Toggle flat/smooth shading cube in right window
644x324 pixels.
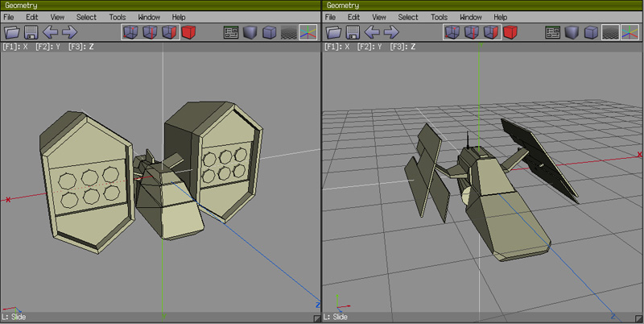coord(572,32)
